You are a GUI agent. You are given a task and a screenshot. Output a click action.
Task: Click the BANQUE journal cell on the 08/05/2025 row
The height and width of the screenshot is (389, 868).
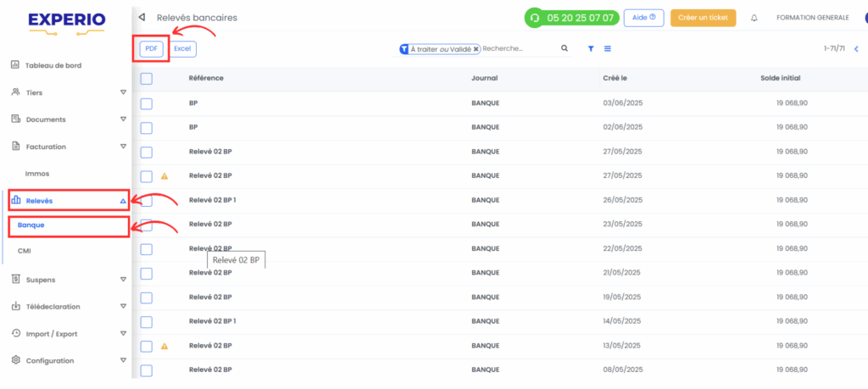(x=486, y=370)
